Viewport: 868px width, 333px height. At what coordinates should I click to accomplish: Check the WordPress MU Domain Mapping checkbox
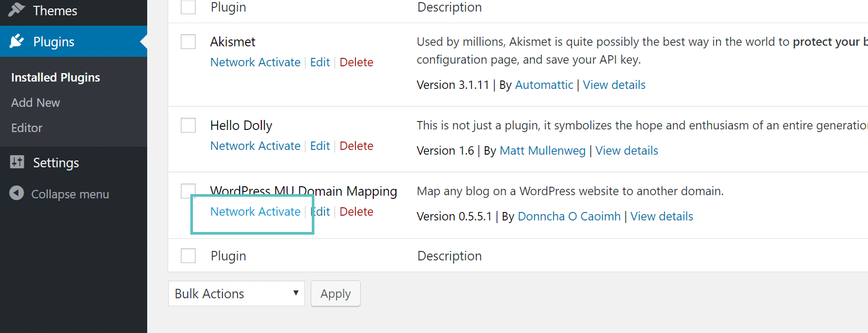[188, 190]
